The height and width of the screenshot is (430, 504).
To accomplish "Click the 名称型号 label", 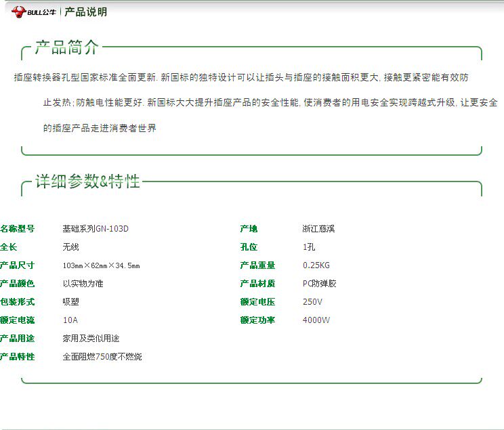I will pos(17,229).
